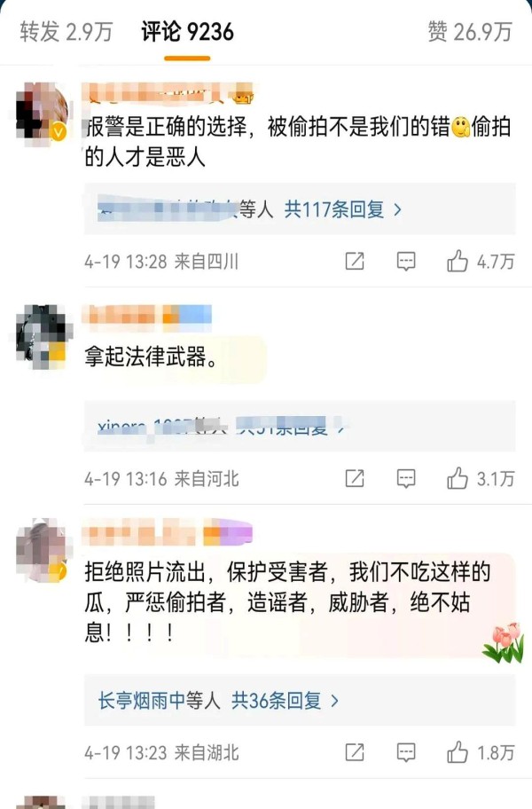532x809 pixels.
Task: Like the 4-19 13:28 comment from 四川
Action: (458, 261)
